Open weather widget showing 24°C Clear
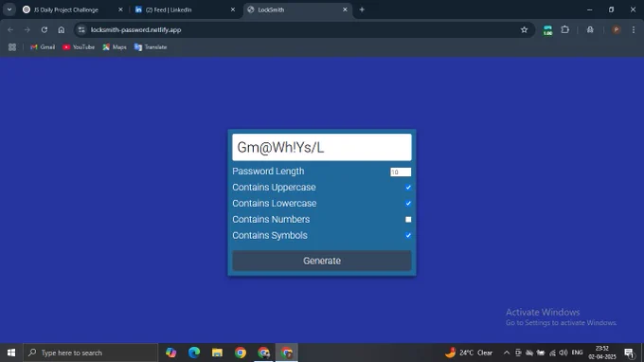Image resolution: width=644 pixels, height=362 pixels. (x=469, y=353)
